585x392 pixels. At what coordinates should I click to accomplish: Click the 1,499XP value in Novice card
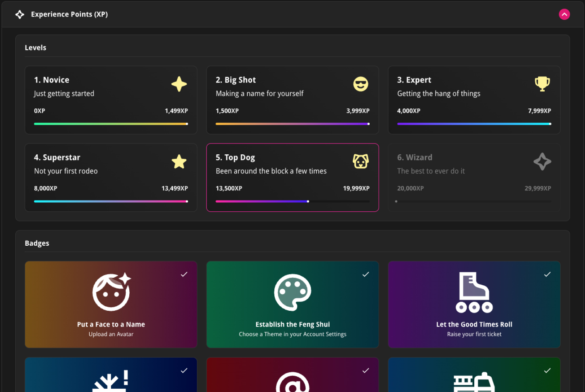(x=176, y=111)
